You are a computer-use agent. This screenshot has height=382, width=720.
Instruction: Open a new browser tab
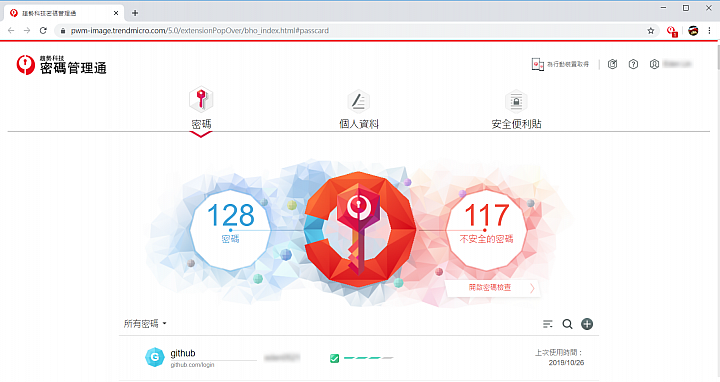coord(135,13)
